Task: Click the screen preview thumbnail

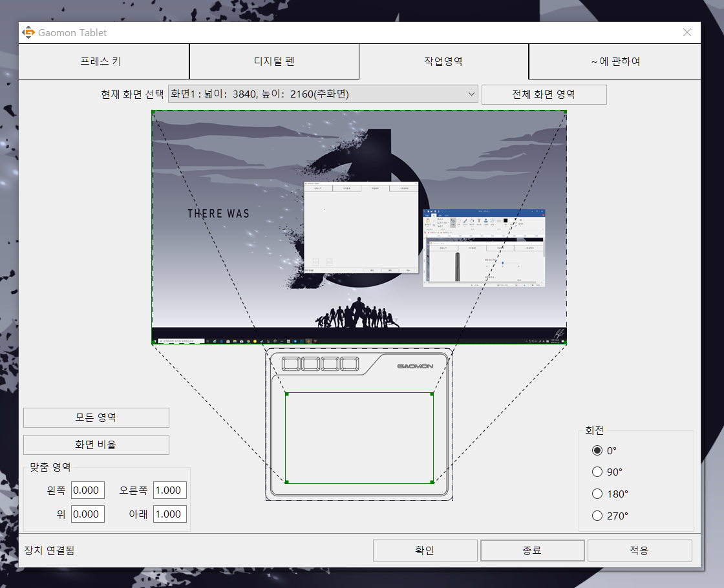Action: click(359, 227)
